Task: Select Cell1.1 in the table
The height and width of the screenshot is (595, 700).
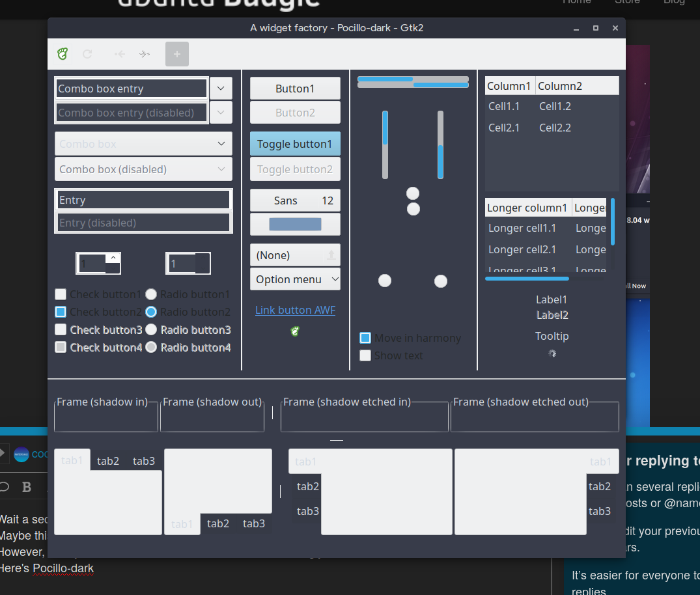Action: point(504,106)
